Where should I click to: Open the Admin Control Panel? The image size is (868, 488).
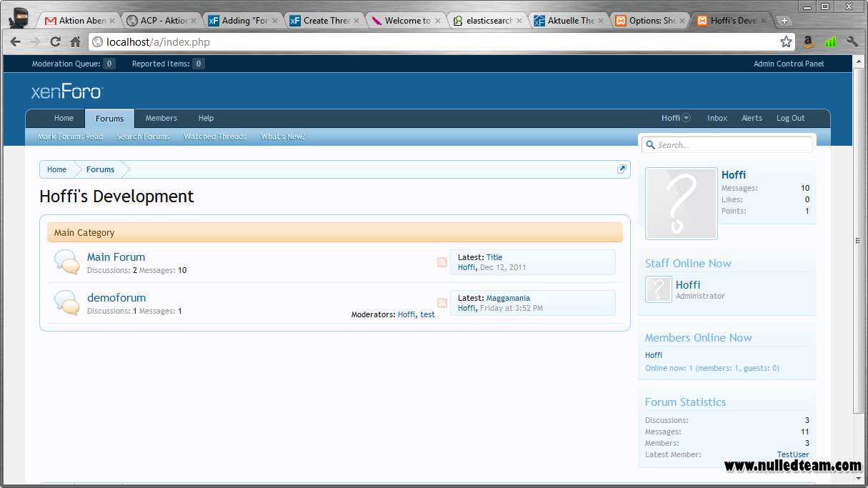tap(789, 64)
